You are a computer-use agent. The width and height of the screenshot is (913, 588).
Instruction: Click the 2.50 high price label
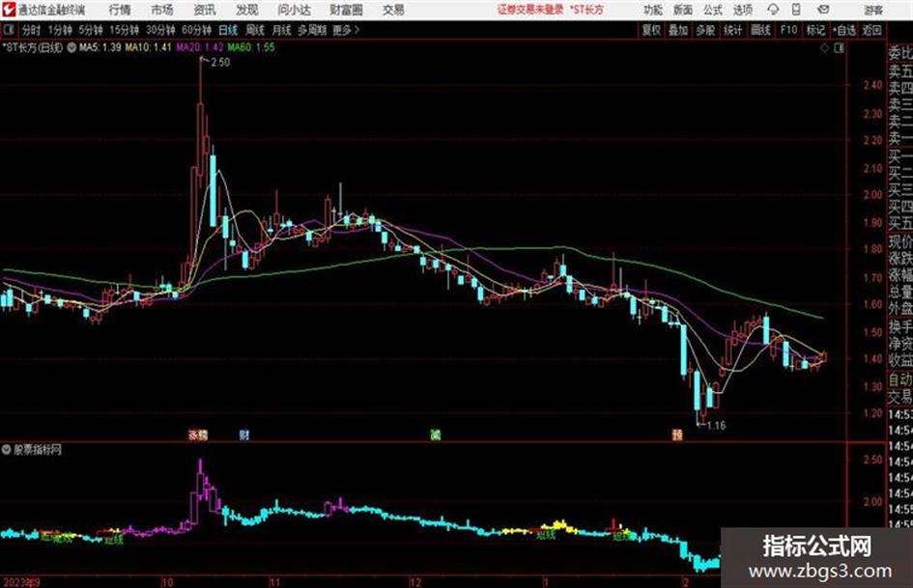tap(220, 63)
